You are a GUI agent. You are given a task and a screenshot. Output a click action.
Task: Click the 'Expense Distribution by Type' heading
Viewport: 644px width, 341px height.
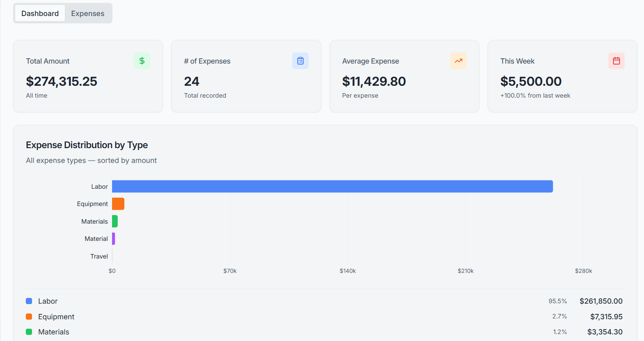coord(87,145)
